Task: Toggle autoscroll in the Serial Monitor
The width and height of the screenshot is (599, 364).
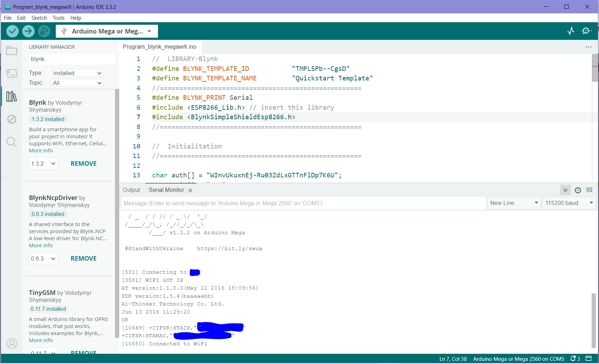Action: [565, 190]
